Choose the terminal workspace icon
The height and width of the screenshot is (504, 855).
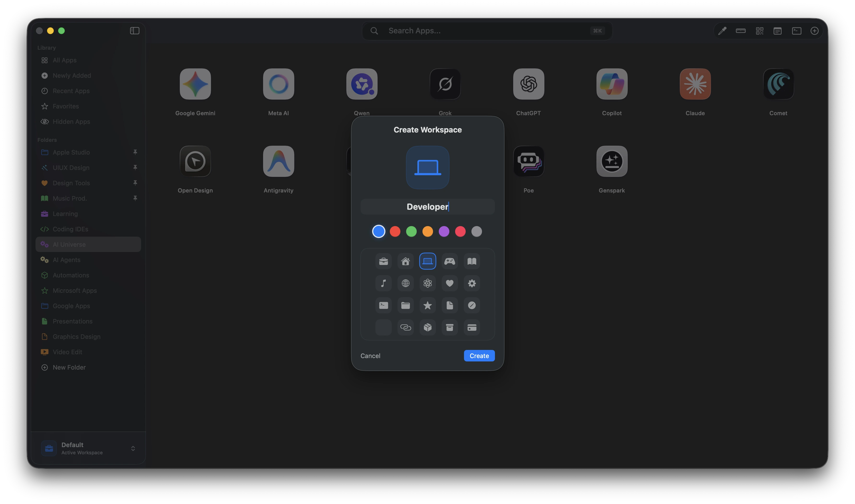pos(384,305)
